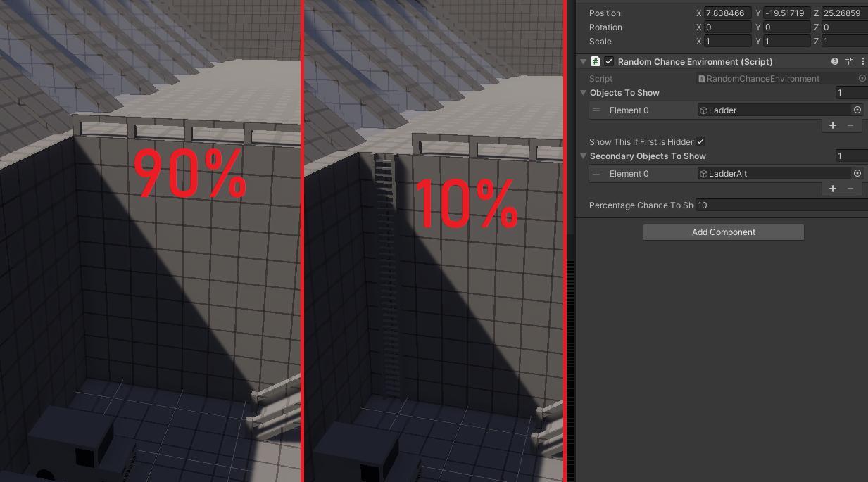
Task: Click the Position X value field
Action: tap(727, 13)
